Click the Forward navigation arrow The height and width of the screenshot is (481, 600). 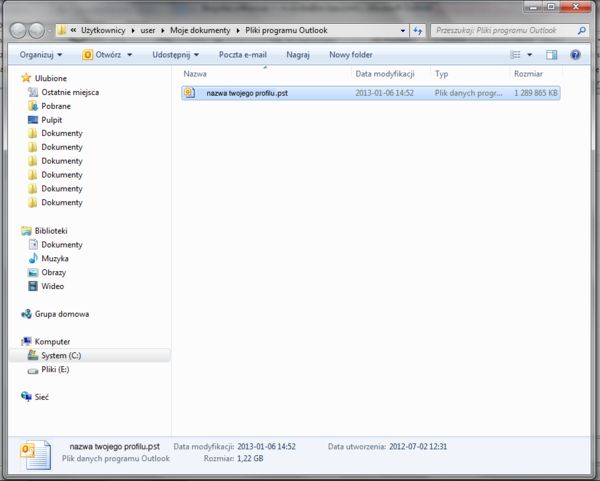[x=37, y=31]
